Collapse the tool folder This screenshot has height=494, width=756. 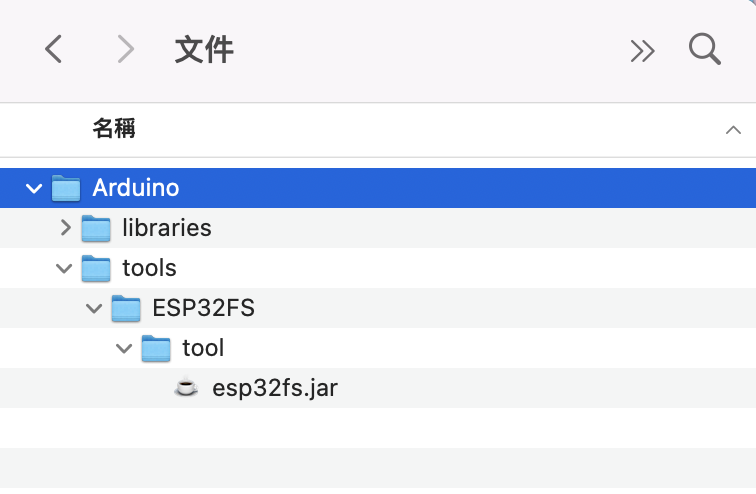(x=124, y=348)
